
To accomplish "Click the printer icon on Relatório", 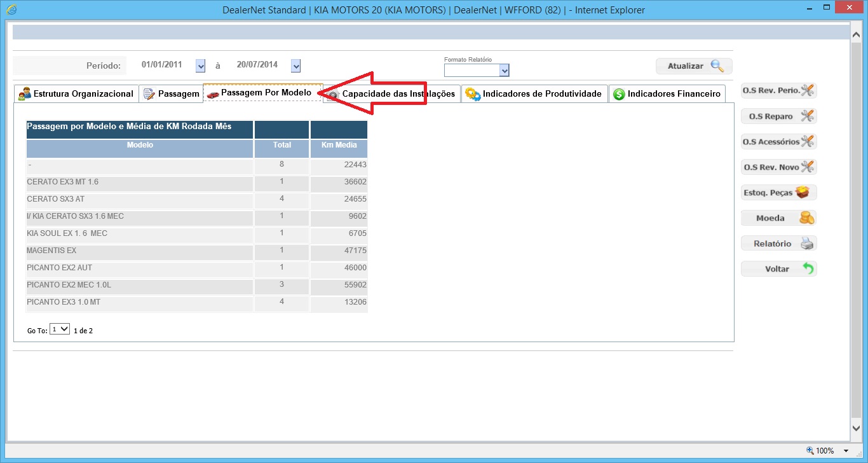I will (x=807, y=243).
